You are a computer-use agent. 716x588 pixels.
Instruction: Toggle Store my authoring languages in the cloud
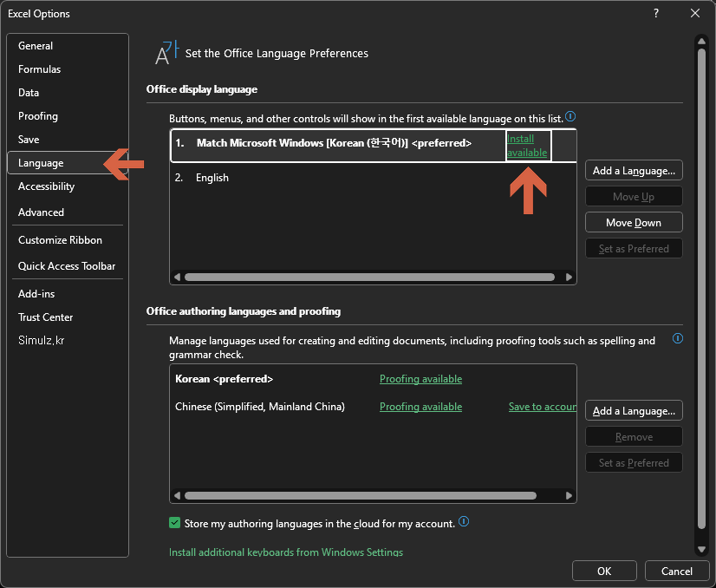[174, 523]
